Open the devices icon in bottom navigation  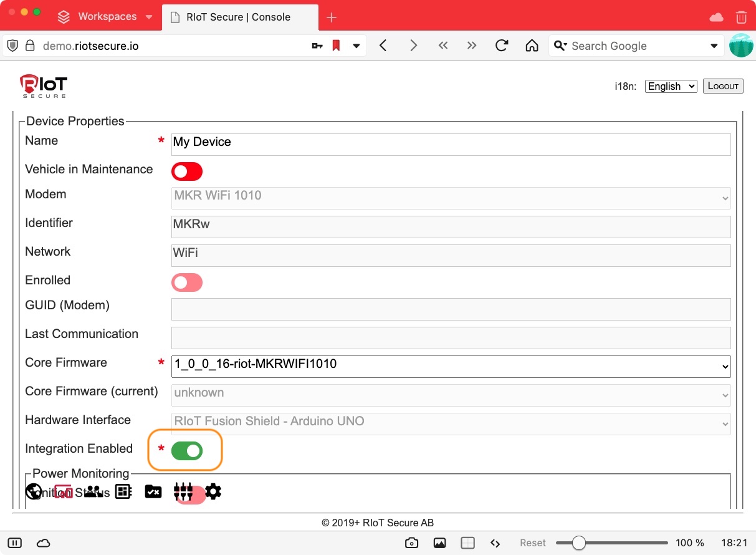coord(63,492)
